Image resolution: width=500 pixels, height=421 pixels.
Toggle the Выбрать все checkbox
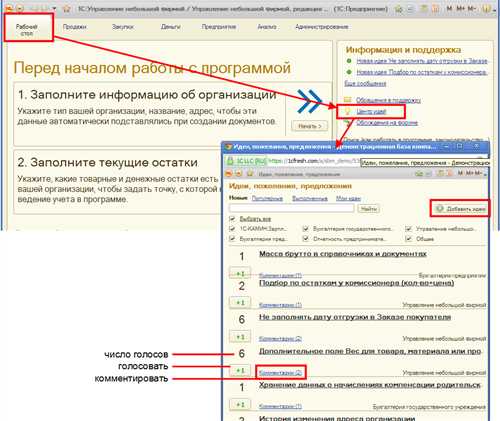point(232,219)
